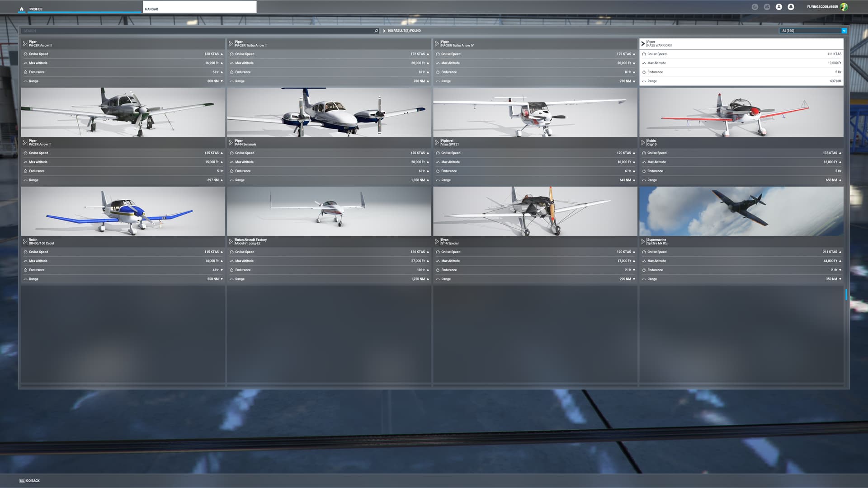Click the Endurance clock icon on Robin Cap10
868x488 pixels.
click(x=644, y=171)
